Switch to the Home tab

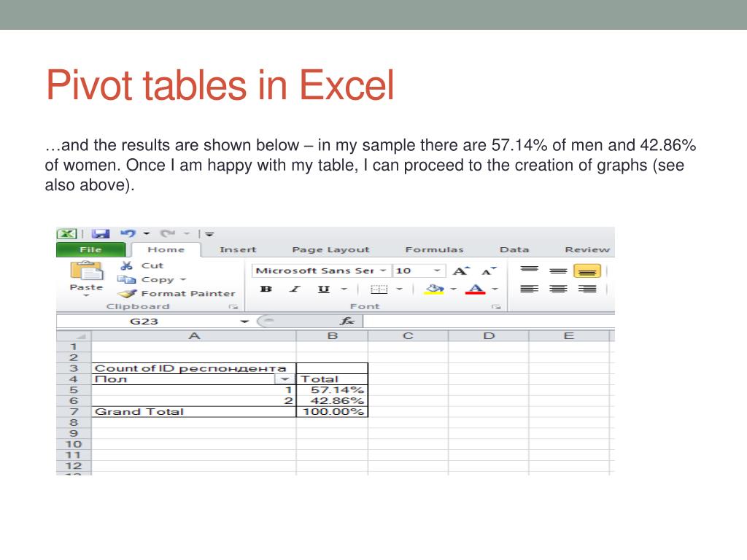(x=166, y=249)
